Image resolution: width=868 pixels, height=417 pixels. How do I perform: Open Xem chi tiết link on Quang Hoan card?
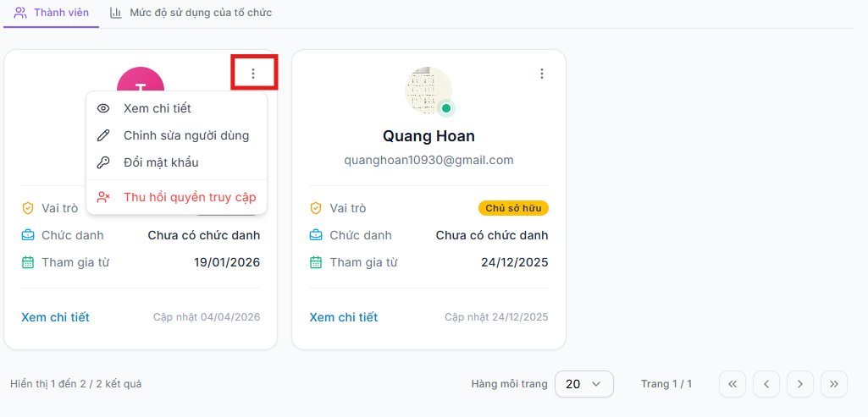pos(344,317)
